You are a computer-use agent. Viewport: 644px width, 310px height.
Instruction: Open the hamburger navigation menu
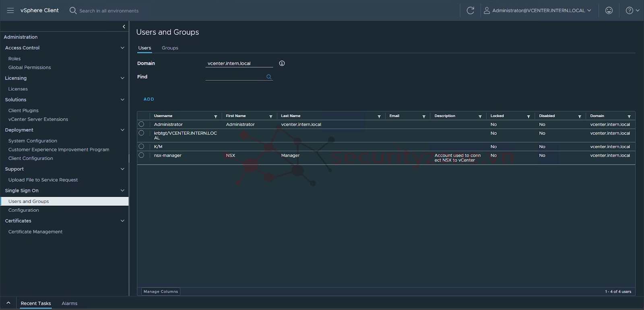(10, 10)
